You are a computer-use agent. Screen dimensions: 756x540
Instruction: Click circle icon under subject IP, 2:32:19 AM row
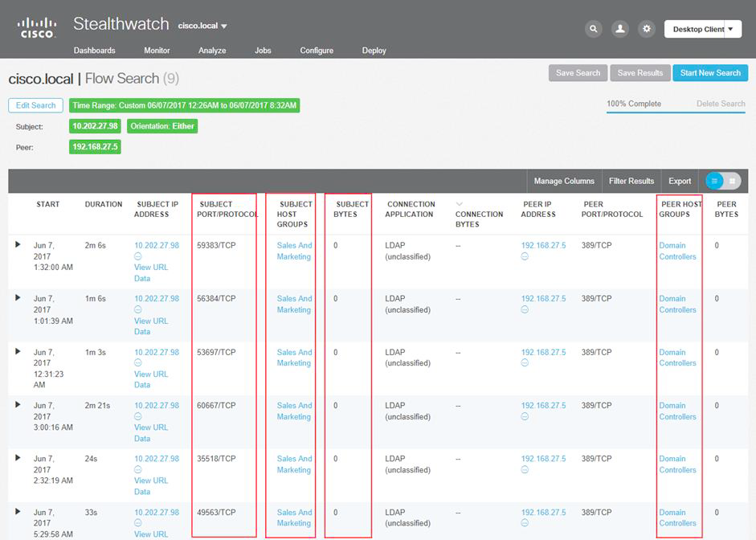pyautogui.click(x=138, y=469)
